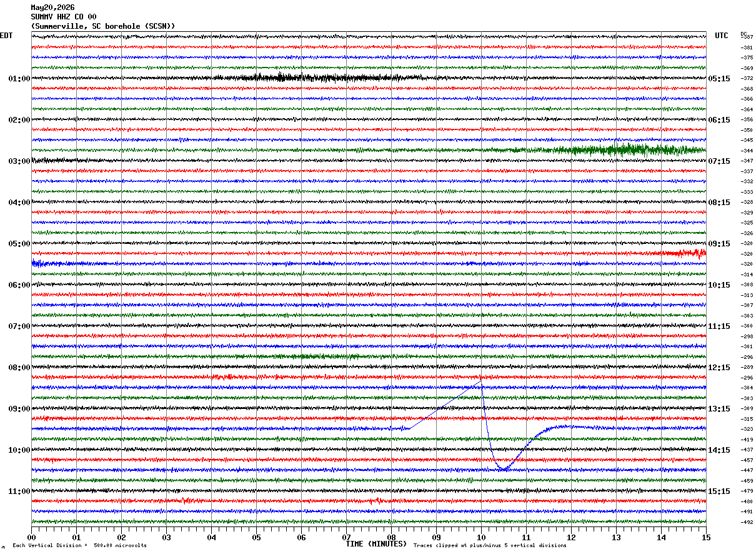Click the -419 DC offset value
Image resolution: width=756 pixels, height=554 pixels.
coord(747,440)
